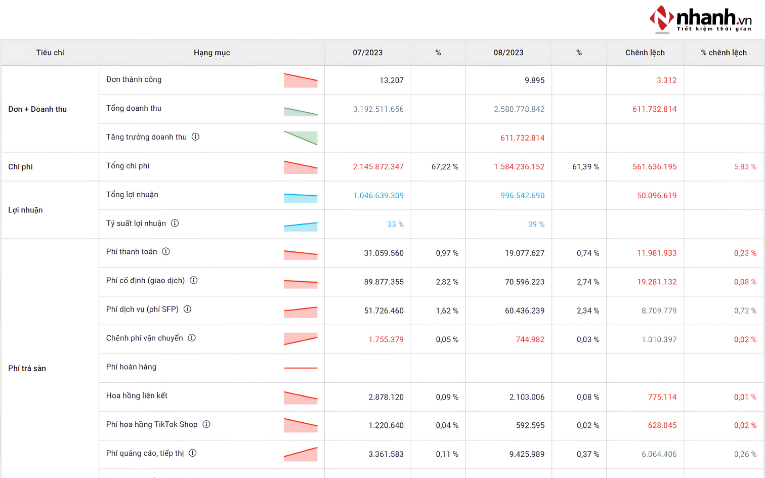Viewport: 765px width, 478px height.
Task: Click the 08/2023 column header
Action: pyautogui.click(x=508, y=53)
